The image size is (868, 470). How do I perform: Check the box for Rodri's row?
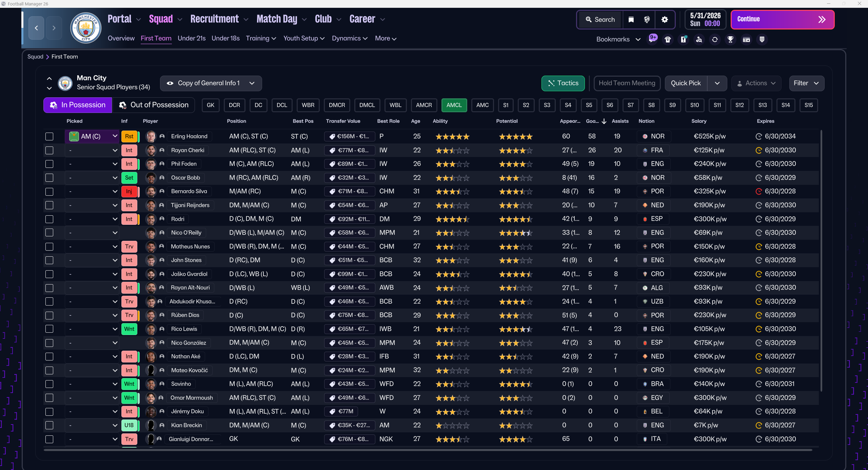point(50,219)
